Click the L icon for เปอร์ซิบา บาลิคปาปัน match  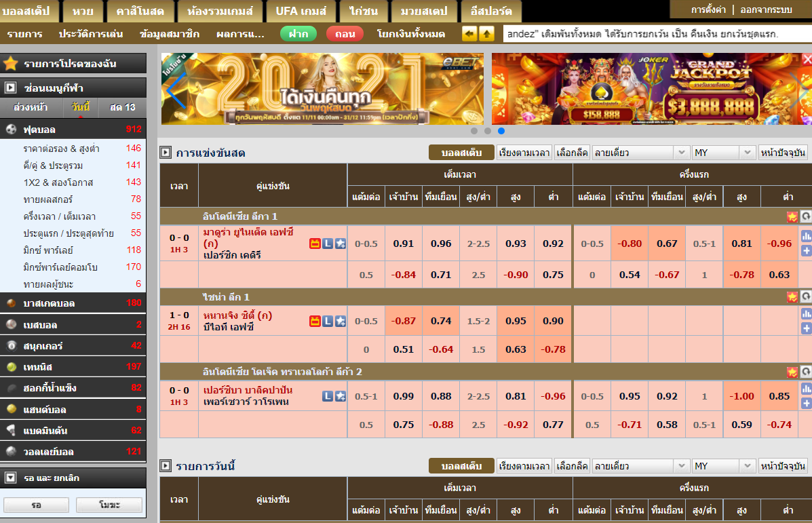point(328,396)
